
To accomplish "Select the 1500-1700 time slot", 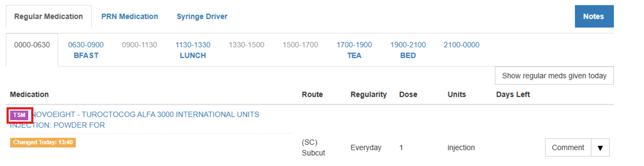I will click(300, 45).
